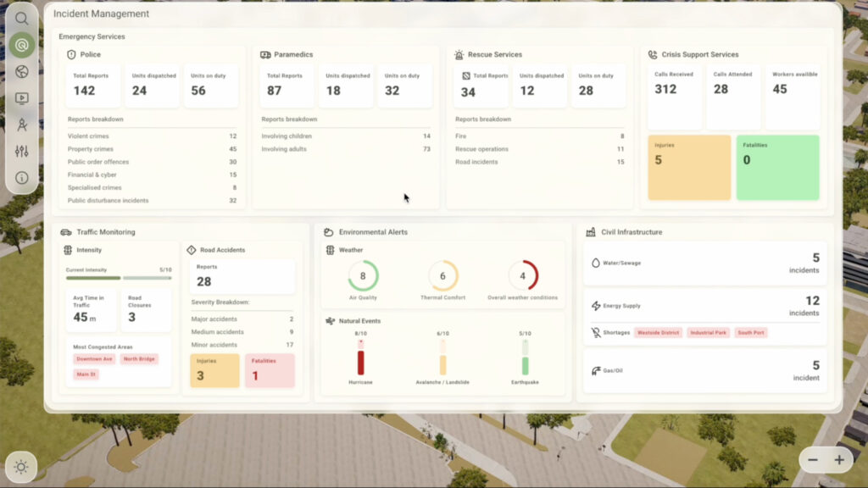Open Police Units dispatched card 24
Viewport: 868px width, 488px height.
(x=152, y=86)
